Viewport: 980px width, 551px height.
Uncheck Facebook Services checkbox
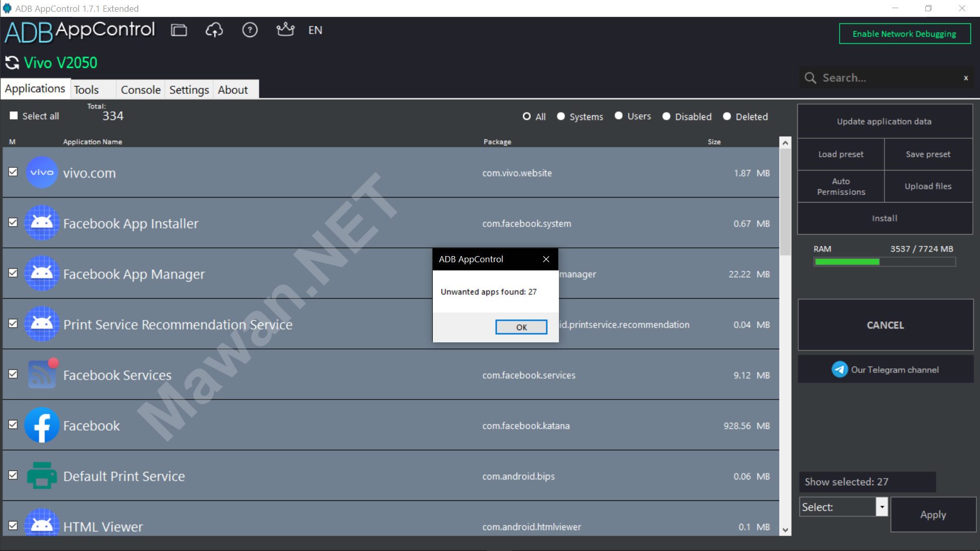coord(13,374)
